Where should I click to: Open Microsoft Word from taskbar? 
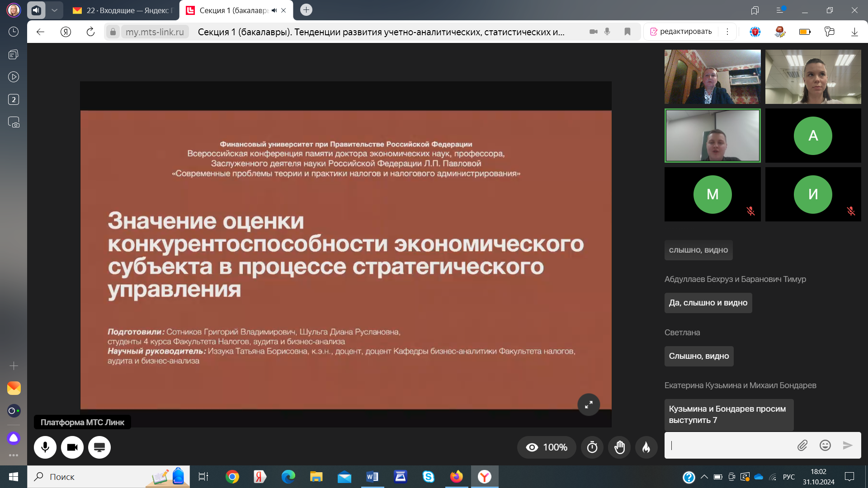(x=373, y=477)
